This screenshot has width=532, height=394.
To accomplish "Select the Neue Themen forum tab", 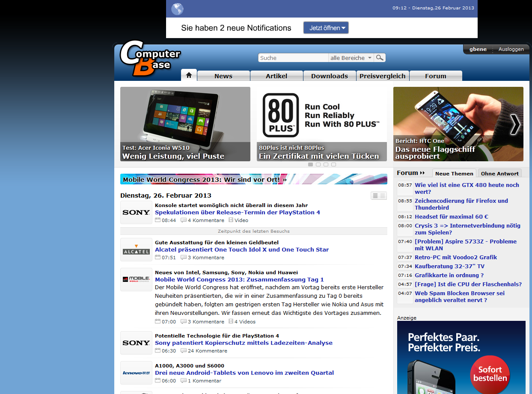I will [454, 173].
